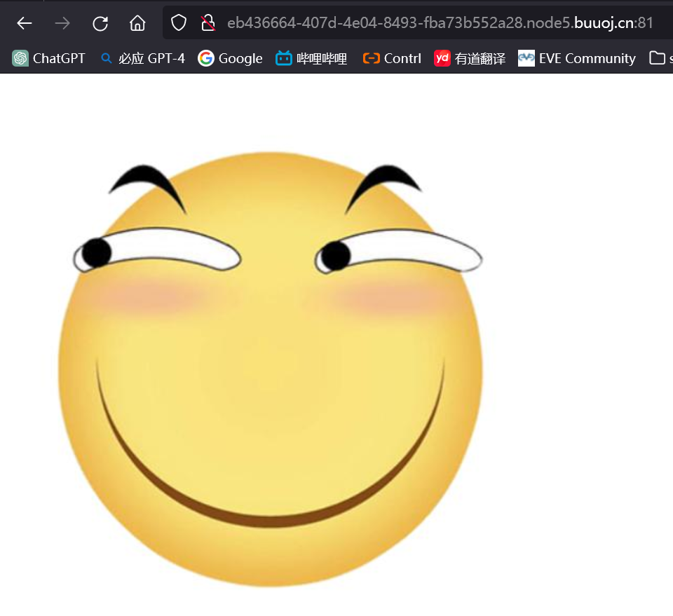Show the insecure connection lock info
The image size is (673, 616).
pos(208,23)
